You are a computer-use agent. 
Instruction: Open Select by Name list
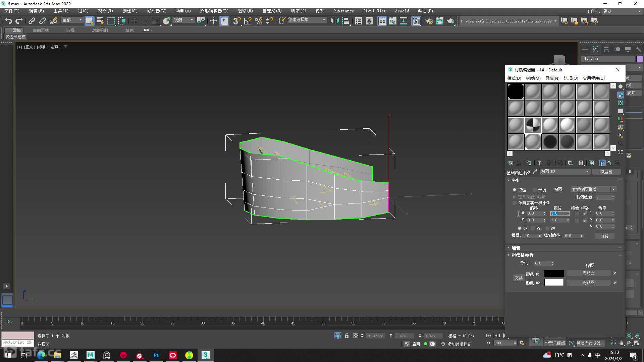100,21
